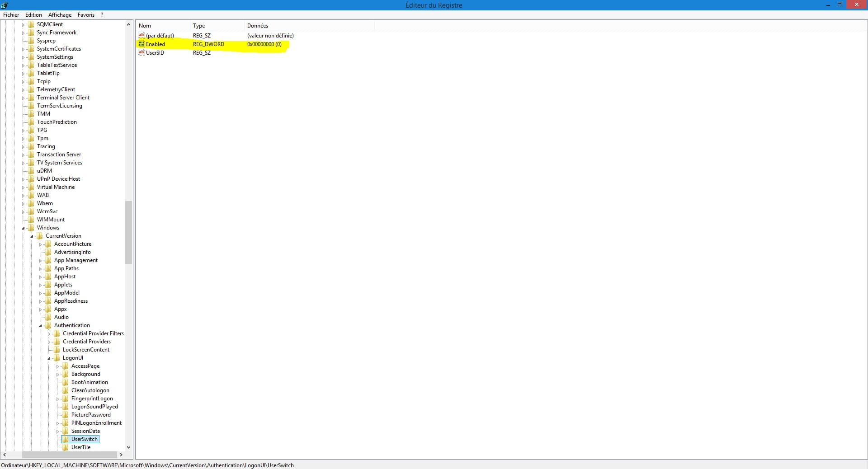Select the WIMMount key

[51, 220]
